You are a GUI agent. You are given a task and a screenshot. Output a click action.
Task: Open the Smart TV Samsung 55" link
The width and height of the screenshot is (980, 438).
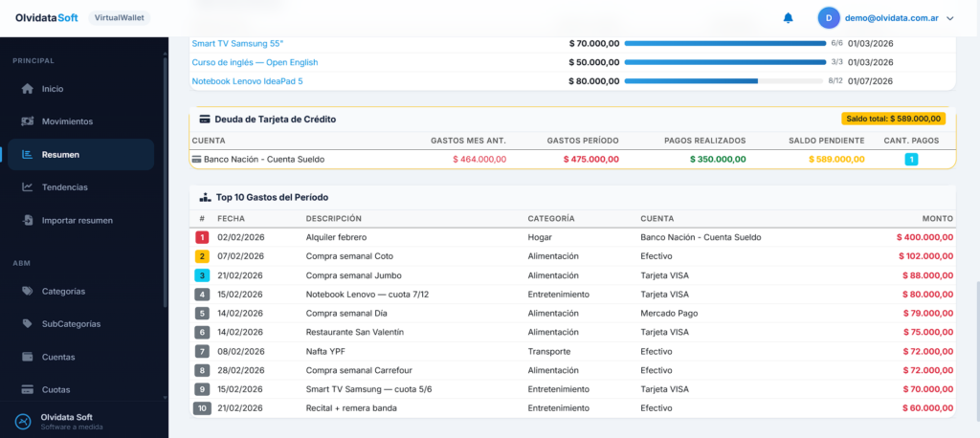237,43
